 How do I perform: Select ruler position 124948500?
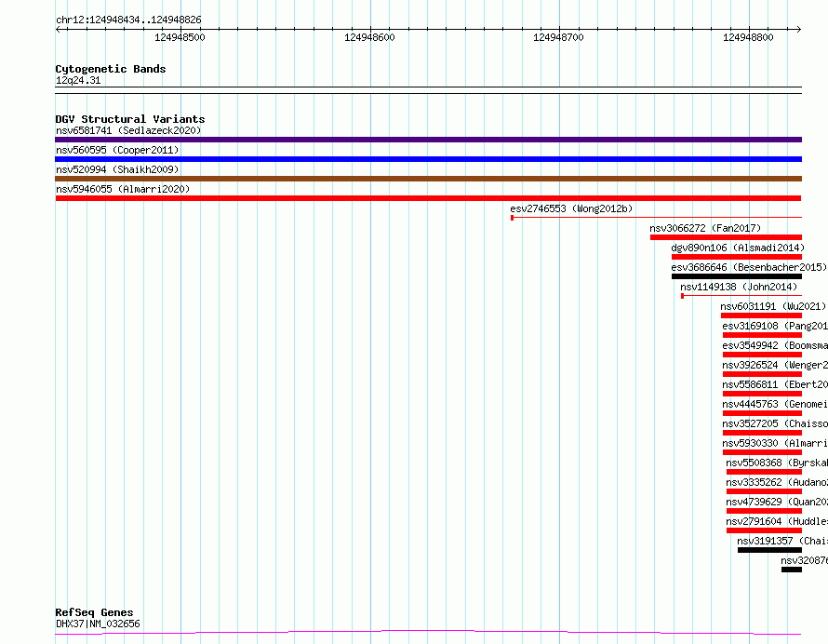[180, 37]
